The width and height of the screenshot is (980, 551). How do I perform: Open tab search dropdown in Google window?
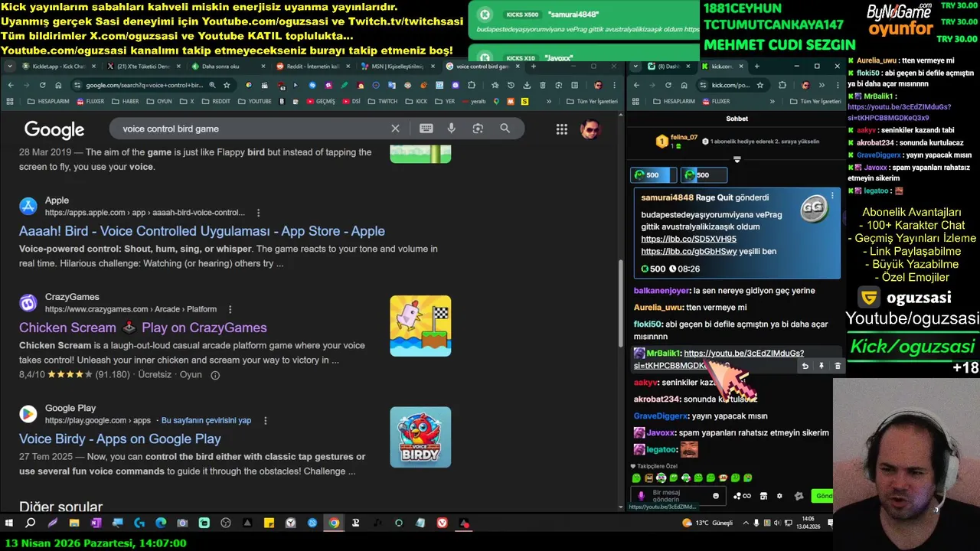coord(10,66)
